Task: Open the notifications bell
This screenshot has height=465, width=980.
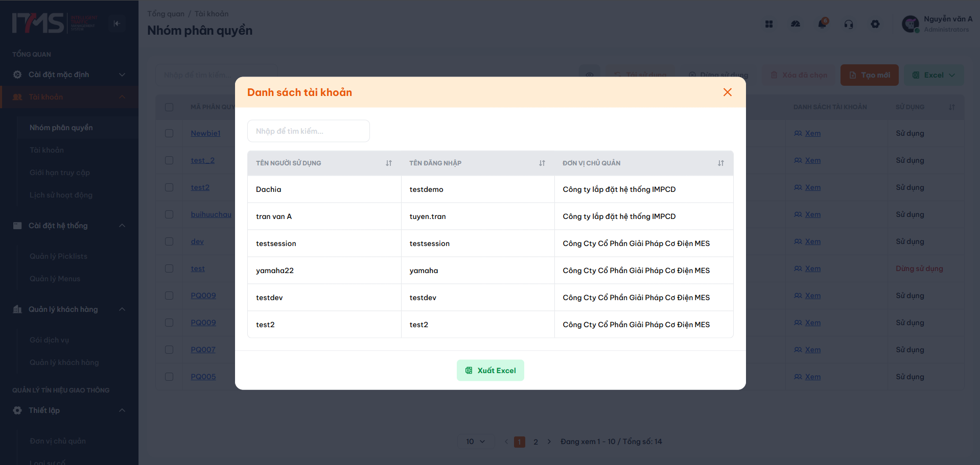Action: (x=822, y=24)
